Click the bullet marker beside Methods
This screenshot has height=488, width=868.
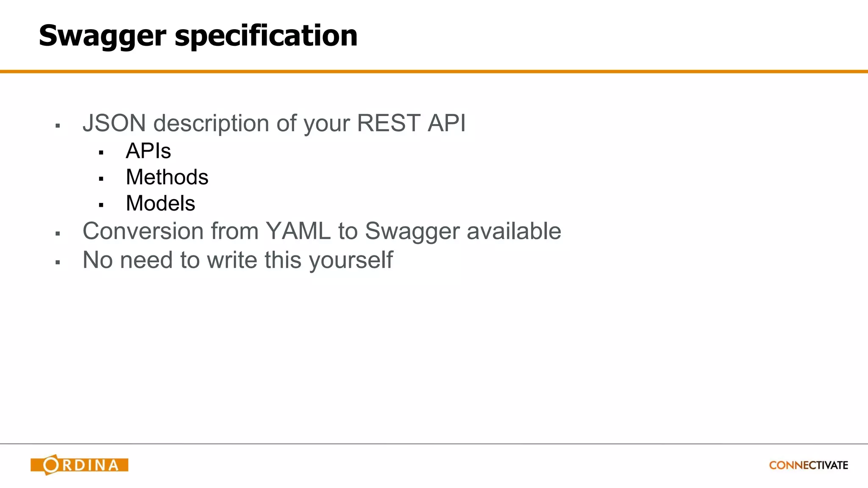point(101,179)
